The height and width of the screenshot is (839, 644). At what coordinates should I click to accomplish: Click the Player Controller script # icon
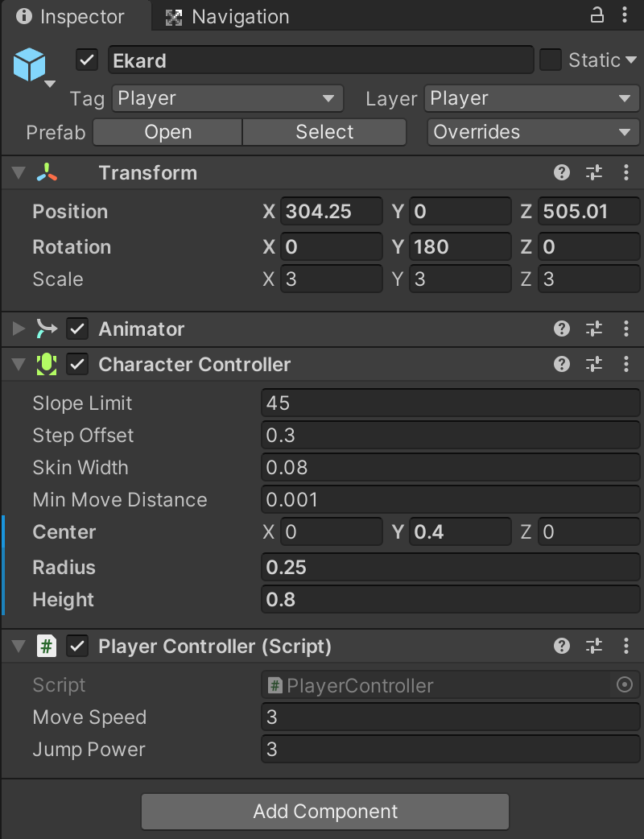(47, 646)
